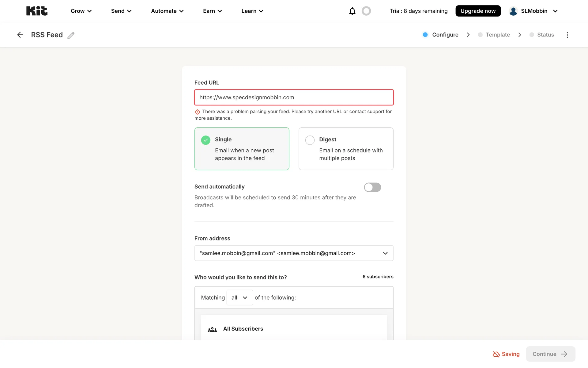Expand the Automate menu
The image size is (588, 368).
point(167,11)
